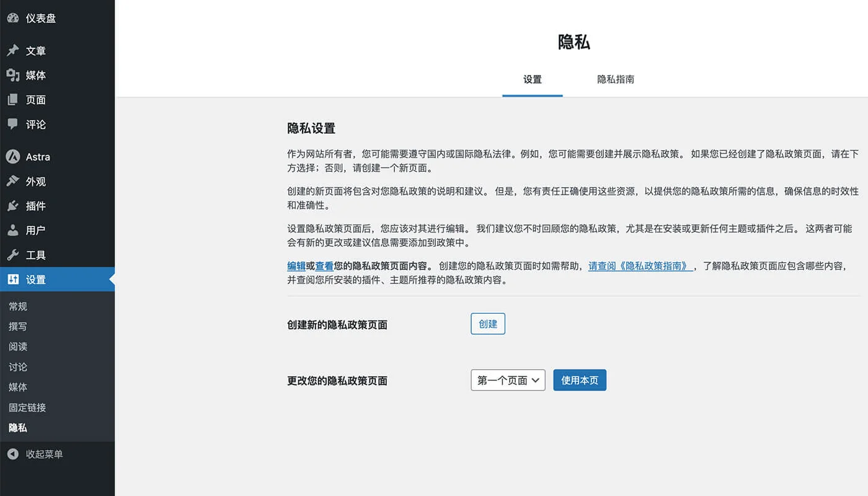Screen dimensions: 868x496
Task: Switch to the 隐私指南 tab
Action: click(614, 79)
